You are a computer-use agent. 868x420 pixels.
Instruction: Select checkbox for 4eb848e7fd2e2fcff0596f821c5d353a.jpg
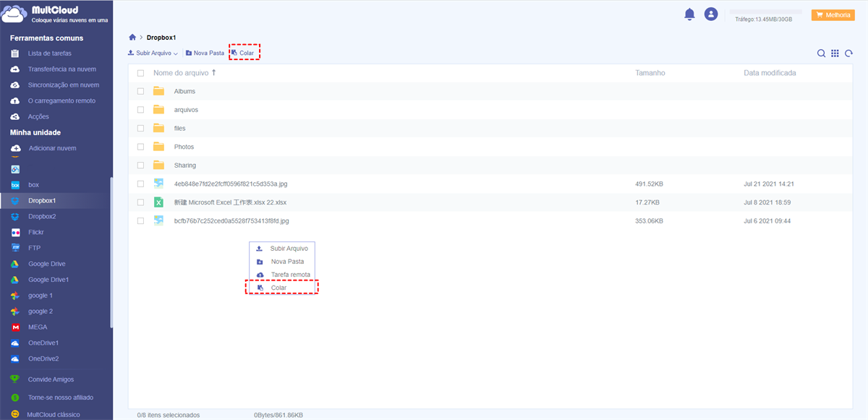coord(140,184)
